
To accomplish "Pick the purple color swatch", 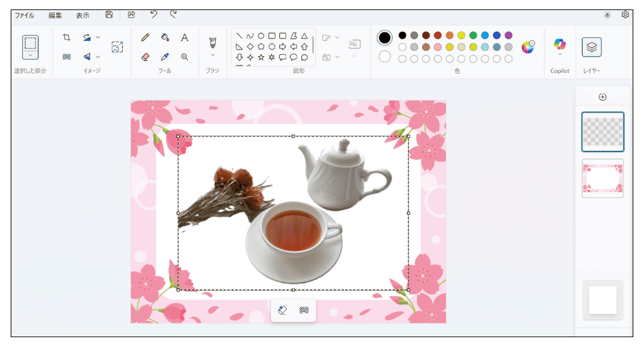I will [x=508, y=35].
